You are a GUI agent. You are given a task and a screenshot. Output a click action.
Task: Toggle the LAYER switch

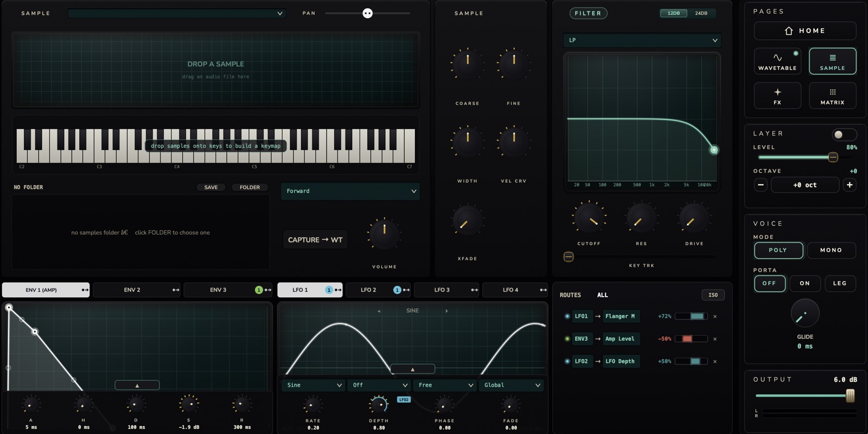pos(844,134)
